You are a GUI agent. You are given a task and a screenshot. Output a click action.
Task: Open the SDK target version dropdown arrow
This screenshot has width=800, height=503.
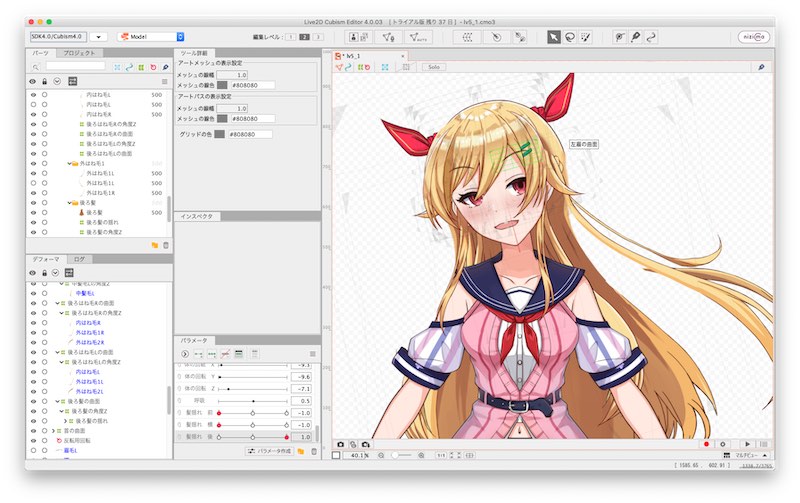coord(98,37)
